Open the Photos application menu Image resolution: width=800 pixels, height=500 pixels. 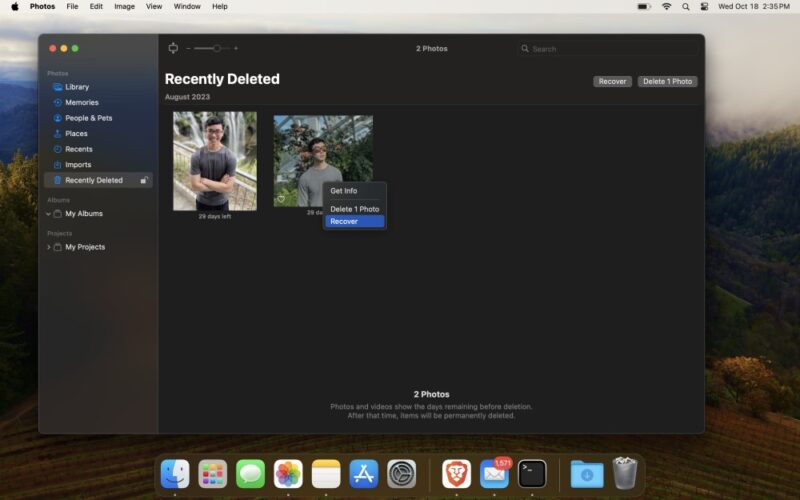tap(42, 7)
